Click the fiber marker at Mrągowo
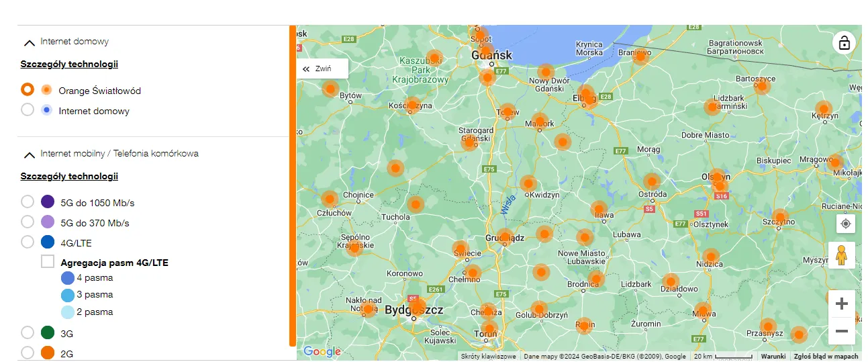 click(835, 161)
